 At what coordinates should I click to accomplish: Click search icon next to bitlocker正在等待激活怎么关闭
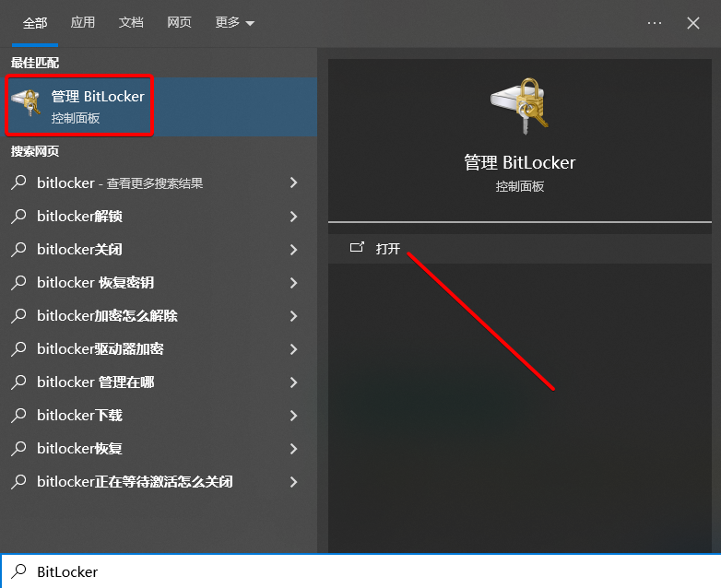[18, 481]
